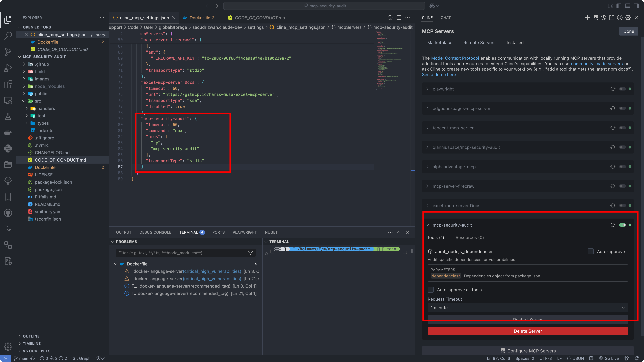This screenshot has width=644, height=362.
Task: Click the split editor right icon
Action: (399, 17)
